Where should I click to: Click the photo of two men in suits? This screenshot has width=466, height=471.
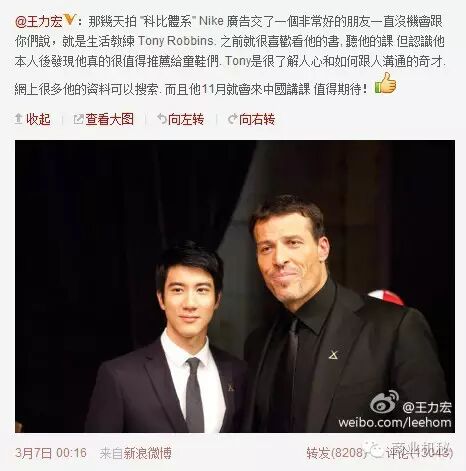pyautogui.click(x=235, y=286)
